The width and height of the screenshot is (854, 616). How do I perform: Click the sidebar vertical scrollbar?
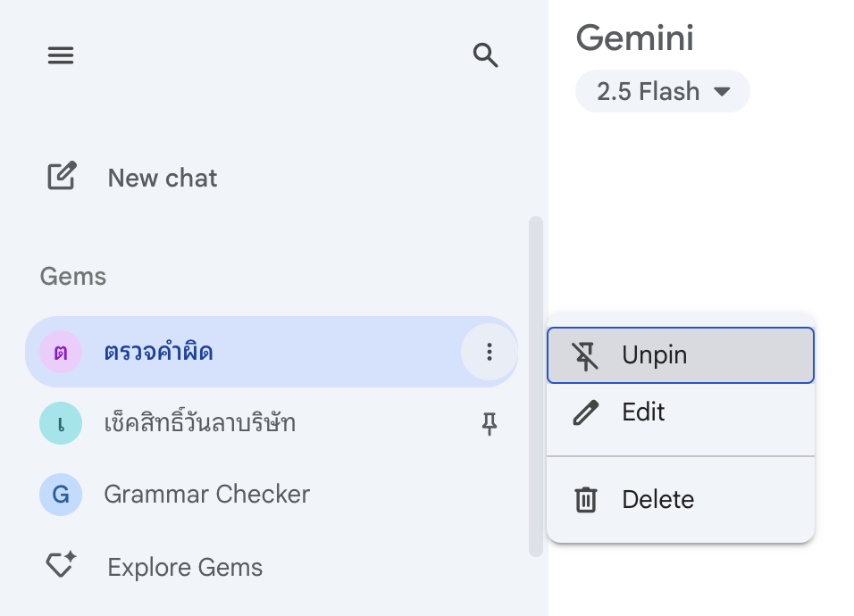point(535,386)
